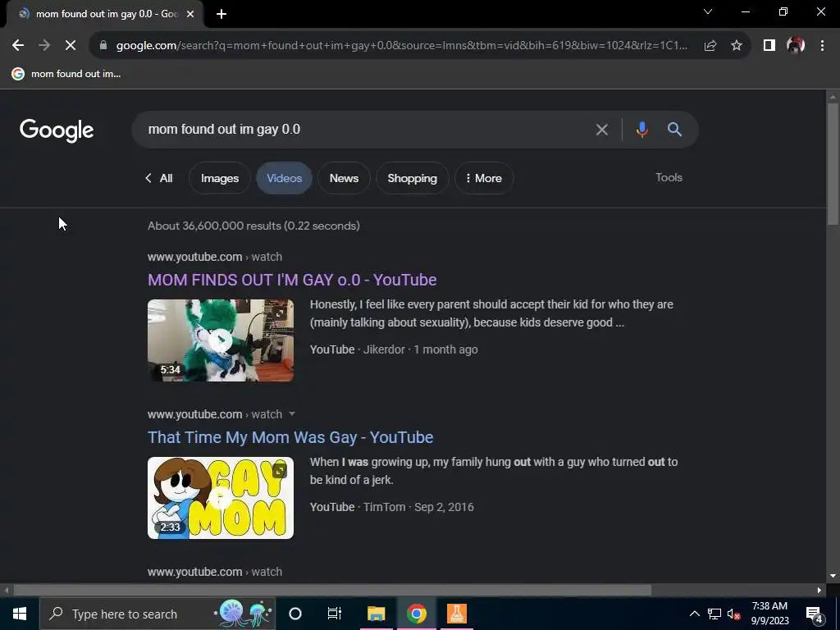The width and height of the screenshot is (840, 630).
Task: Click the first www.youtube.com › watch URL
Action: pyautogui.click(x=215, y=257)
